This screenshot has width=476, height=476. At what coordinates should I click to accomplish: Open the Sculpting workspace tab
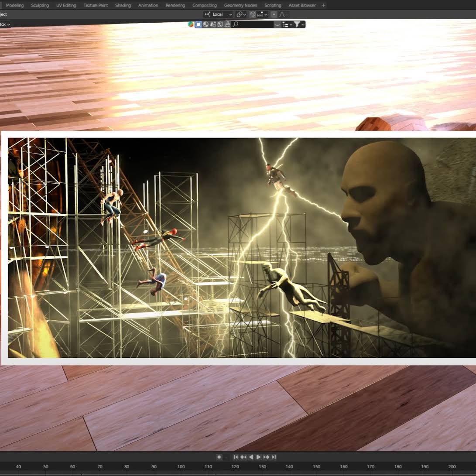point(40,5)
